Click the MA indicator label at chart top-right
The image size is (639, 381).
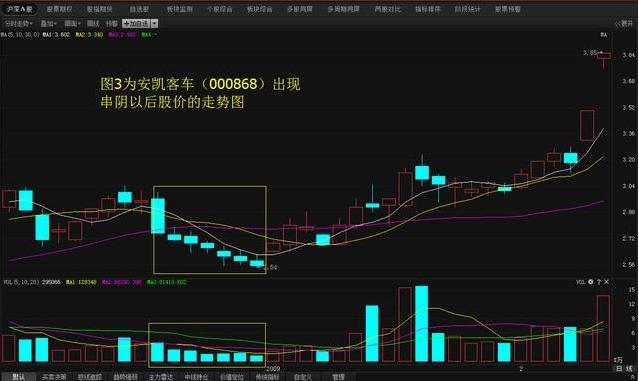click(604, 35)
